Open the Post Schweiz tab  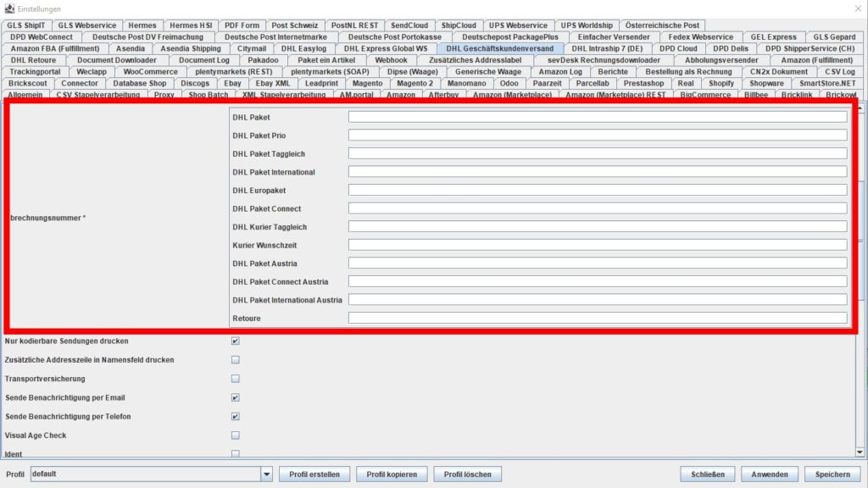[294, 25]
